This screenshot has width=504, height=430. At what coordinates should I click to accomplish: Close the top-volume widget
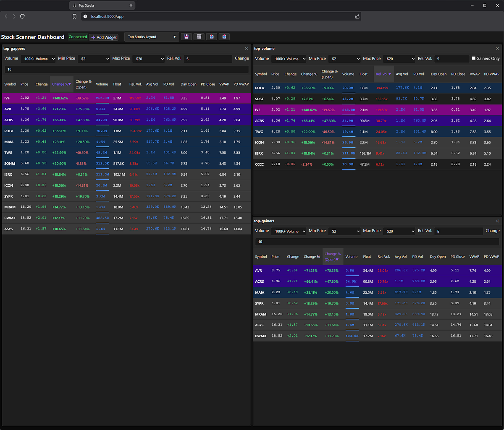[498, 49]
